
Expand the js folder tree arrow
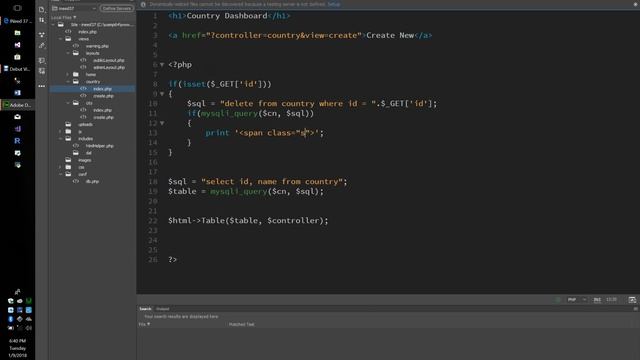click(x=60, y=131)
